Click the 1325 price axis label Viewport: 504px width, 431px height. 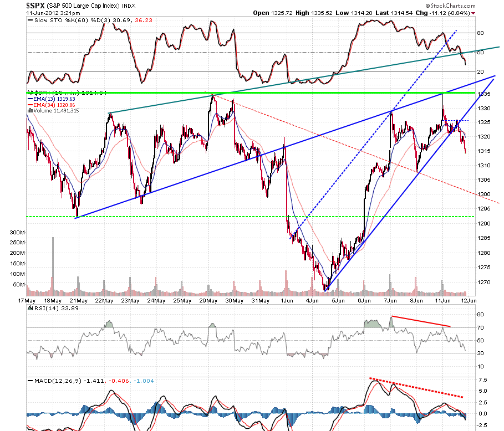click(483, 122)
